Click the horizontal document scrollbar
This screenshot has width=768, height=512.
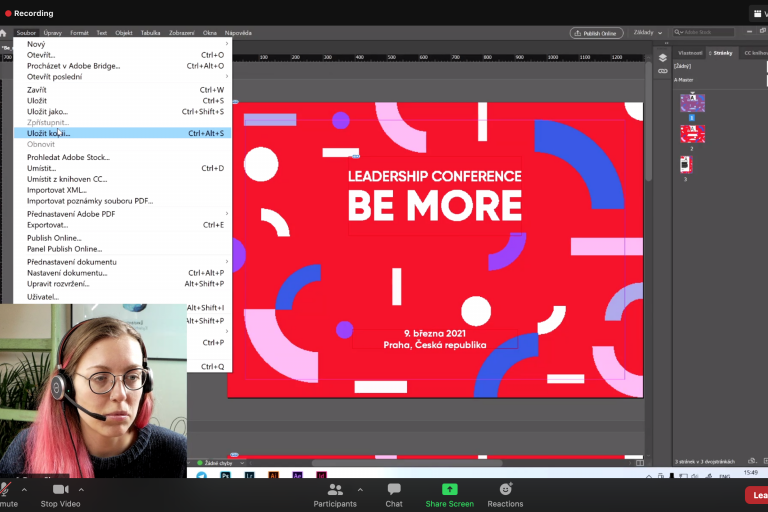pyautogui.click(x=400, y=463)
